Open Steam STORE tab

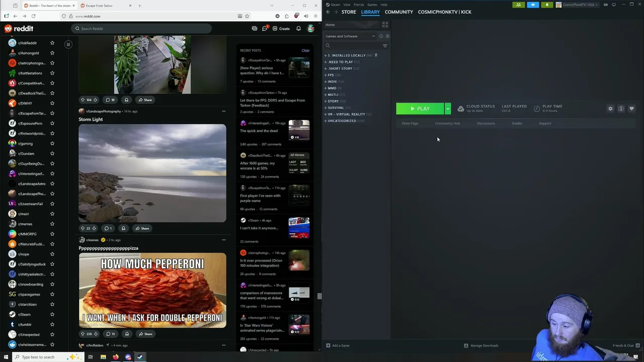pyautogui.click(x=349, y=12)
